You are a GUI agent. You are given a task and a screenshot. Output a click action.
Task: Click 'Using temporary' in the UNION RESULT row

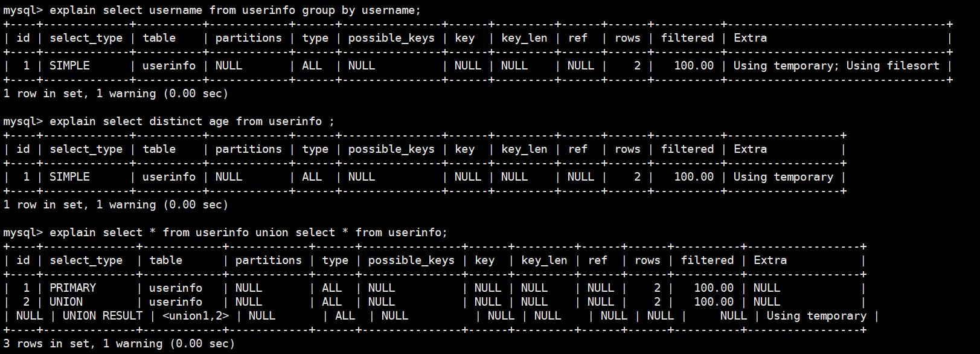[x=816, y=316]
